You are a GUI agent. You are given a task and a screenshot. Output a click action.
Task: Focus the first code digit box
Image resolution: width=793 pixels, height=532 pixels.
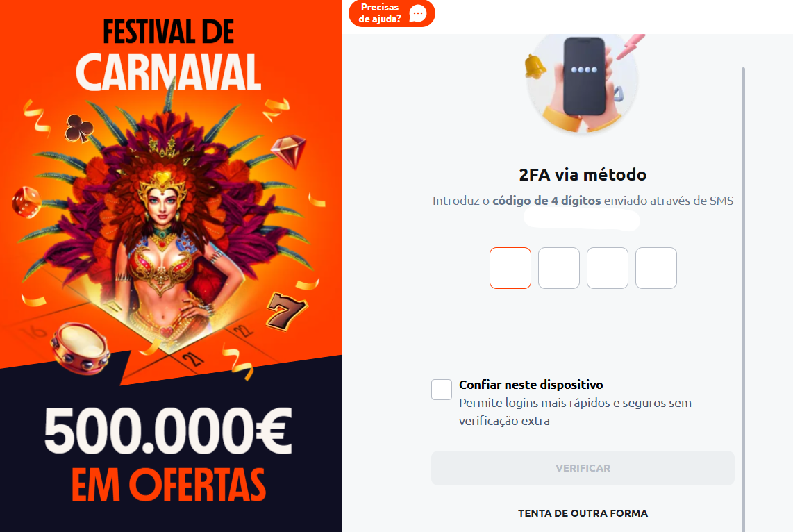click(510, 268)
